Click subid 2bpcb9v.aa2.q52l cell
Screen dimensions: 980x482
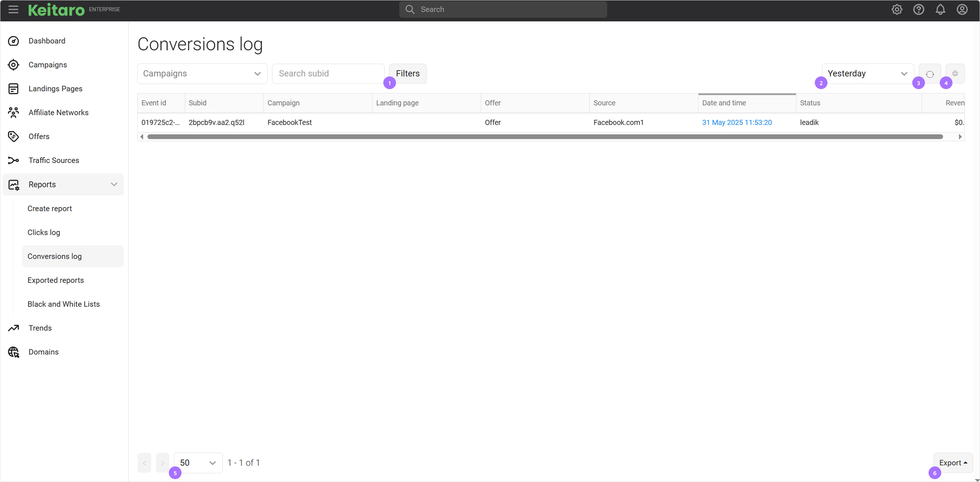click(x=224, y=122)
